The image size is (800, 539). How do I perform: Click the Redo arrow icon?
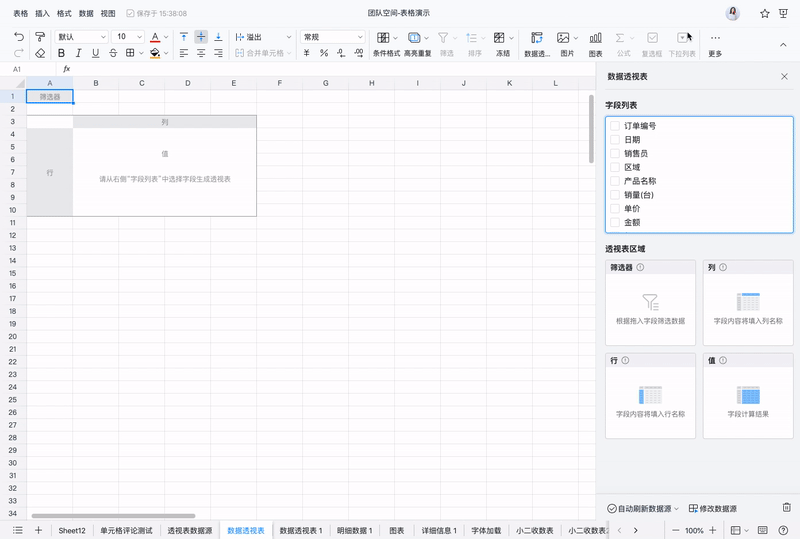coord(19,53)
